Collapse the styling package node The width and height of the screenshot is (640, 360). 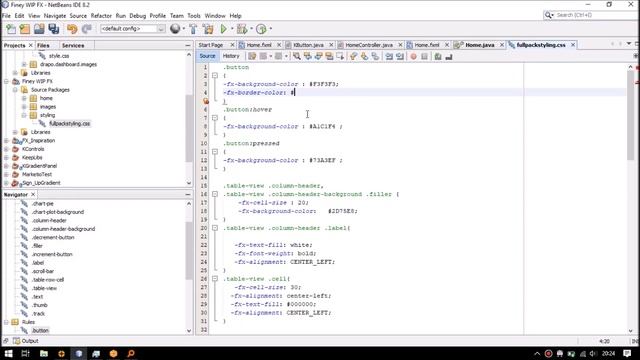point(24,115)
